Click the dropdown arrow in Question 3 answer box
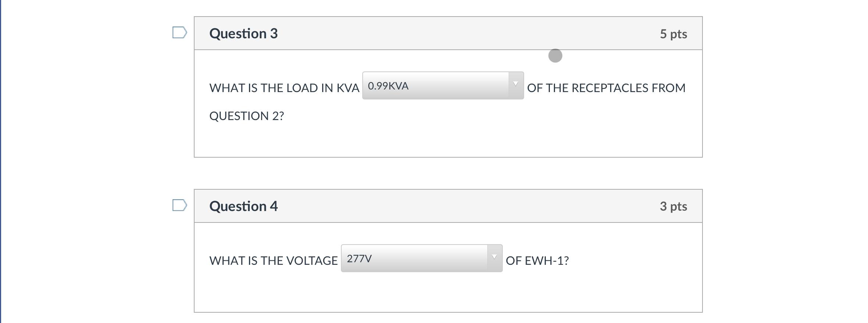Screen dimensions: 868x323 (515, 83)
